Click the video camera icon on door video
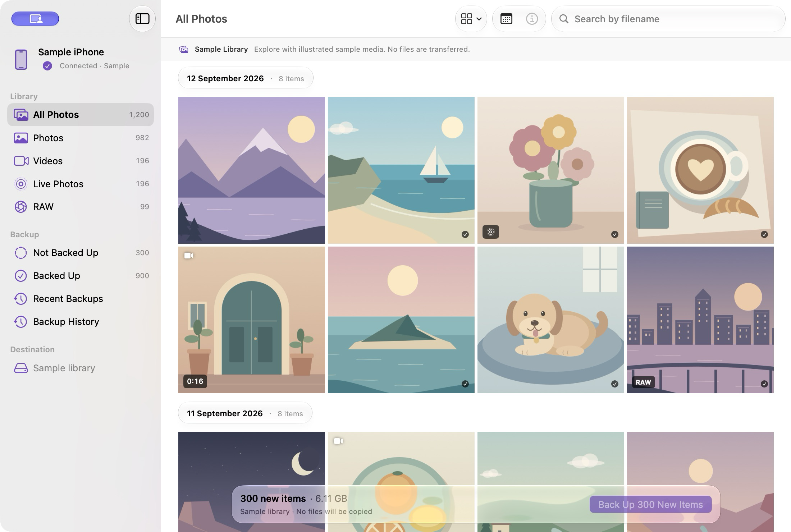The height and width of the screenshot is (532, 791). pos(189,256)
